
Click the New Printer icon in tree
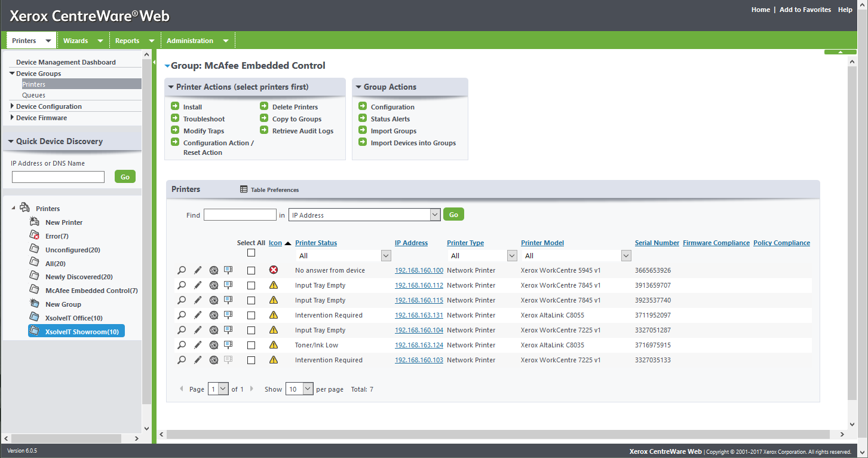click(35, 222)
